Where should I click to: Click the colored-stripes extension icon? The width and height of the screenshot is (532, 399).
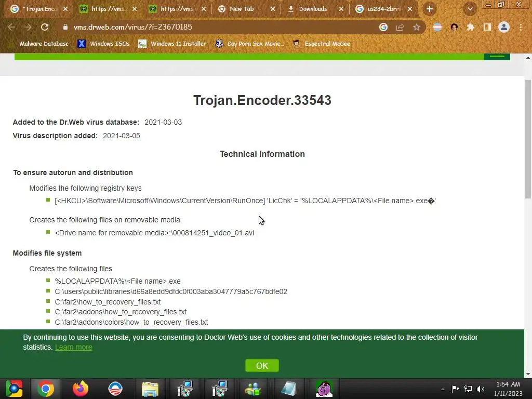coord(437,27)
